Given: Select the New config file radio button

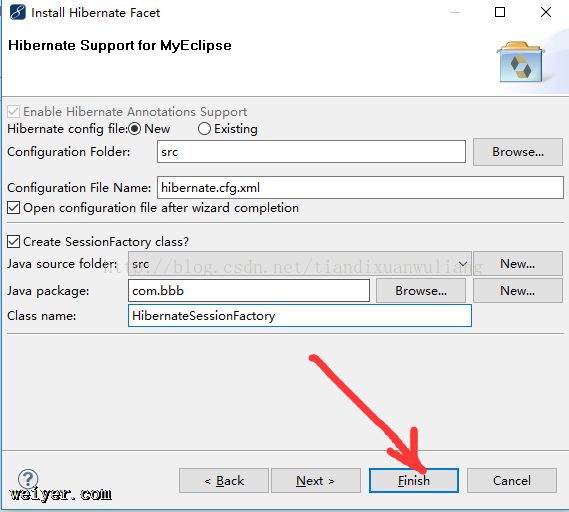Looking at the screenshot, I should coord(134,128).
